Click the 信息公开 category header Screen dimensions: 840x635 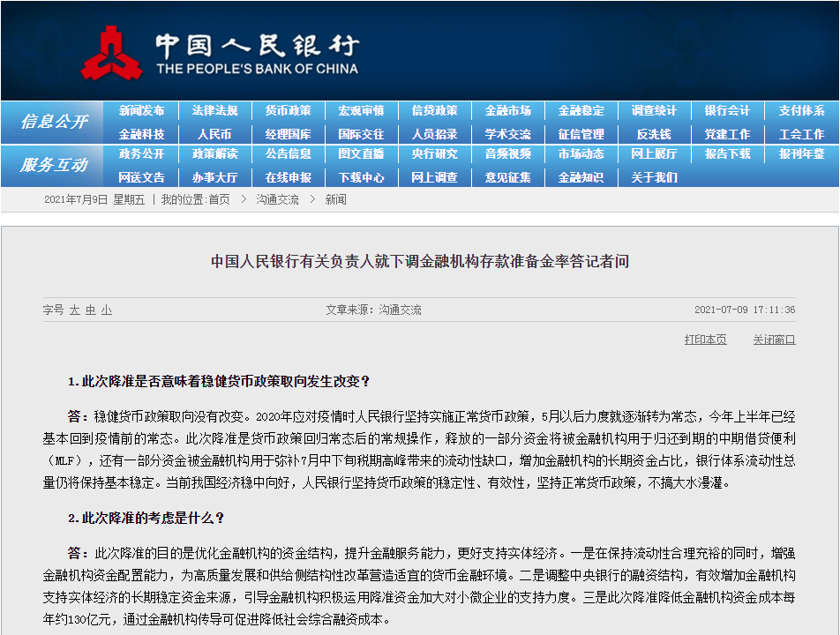pos(54,122)
